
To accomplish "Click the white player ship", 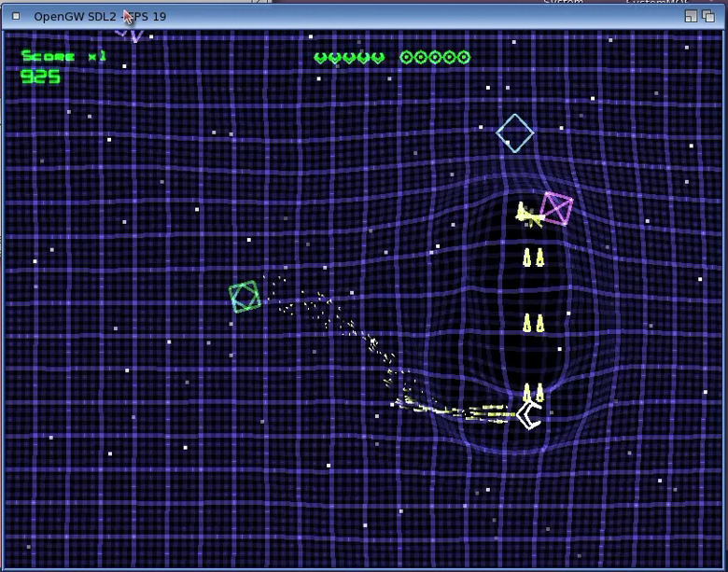I will 529,415.
